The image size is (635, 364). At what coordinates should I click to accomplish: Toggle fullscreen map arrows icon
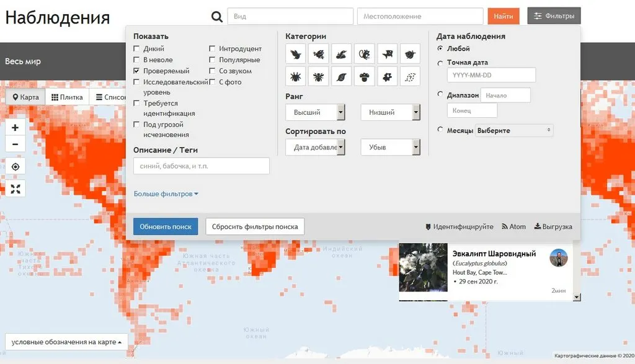(16, 189)
